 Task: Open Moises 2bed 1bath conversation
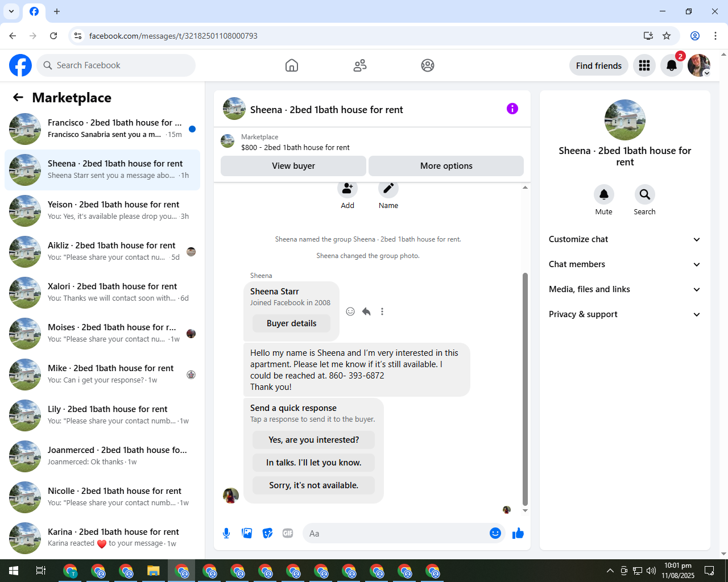point(102,334)
